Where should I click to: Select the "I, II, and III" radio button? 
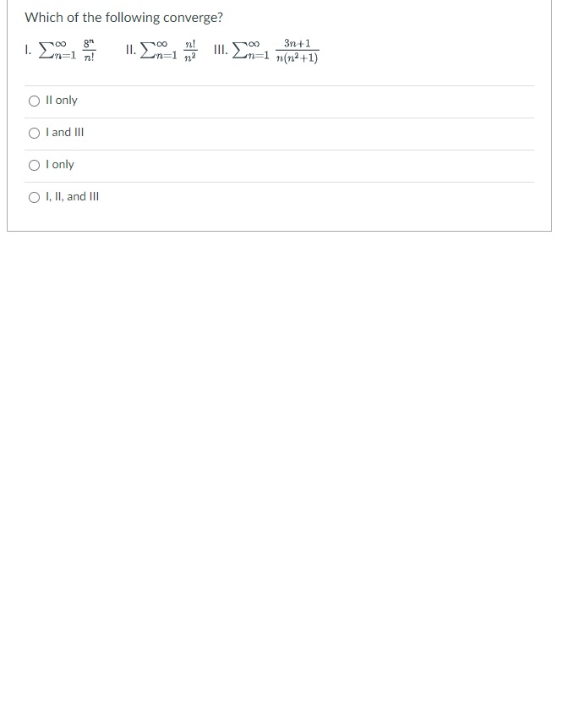click(x=33, y=196)
